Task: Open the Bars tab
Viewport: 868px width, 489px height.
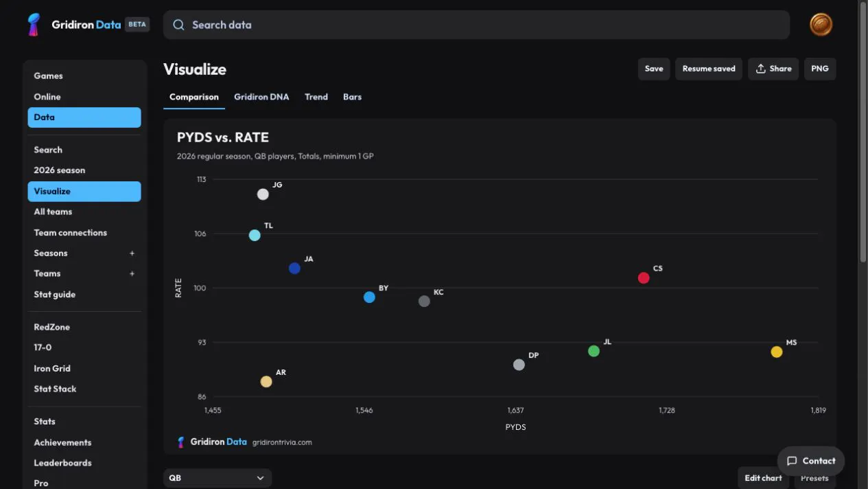Action: [353, 97]
